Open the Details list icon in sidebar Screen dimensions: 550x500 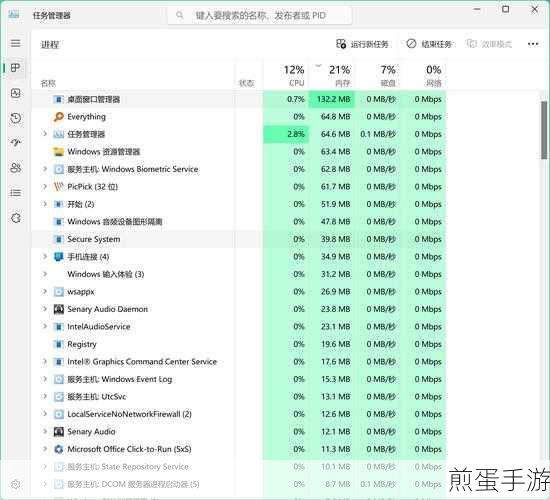pyautogui.click(x=15, y=193)
